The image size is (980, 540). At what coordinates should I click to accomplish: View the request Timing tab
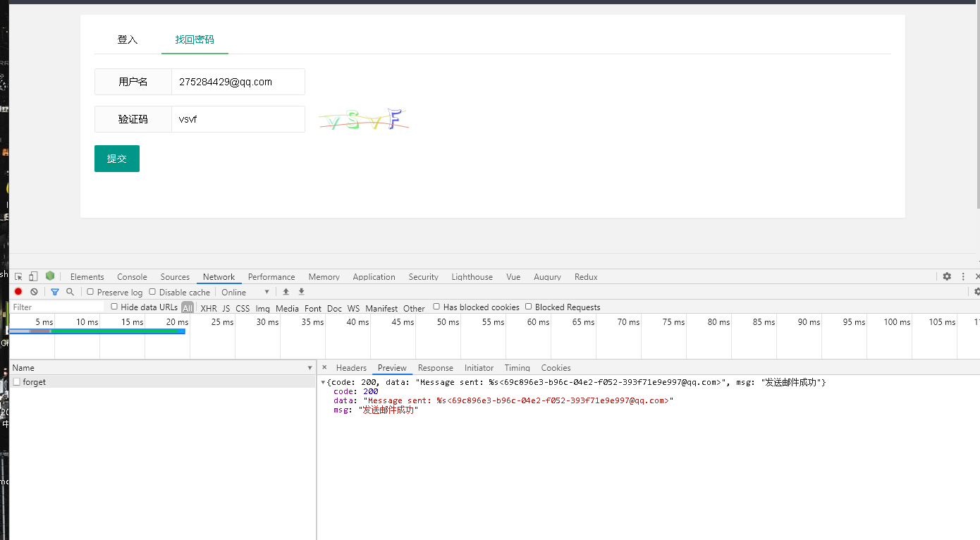[x=517, y=367]
